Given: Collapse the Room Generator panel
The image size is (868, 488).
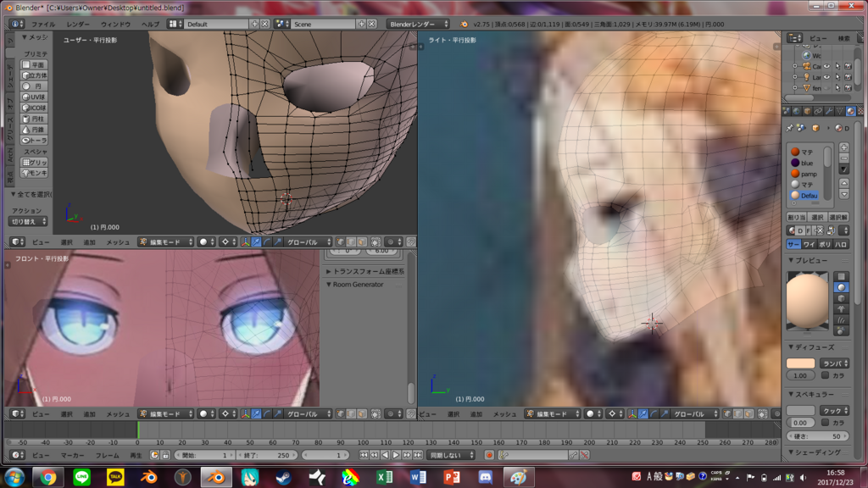Looking at the screenshot, I should coord(354,285).
